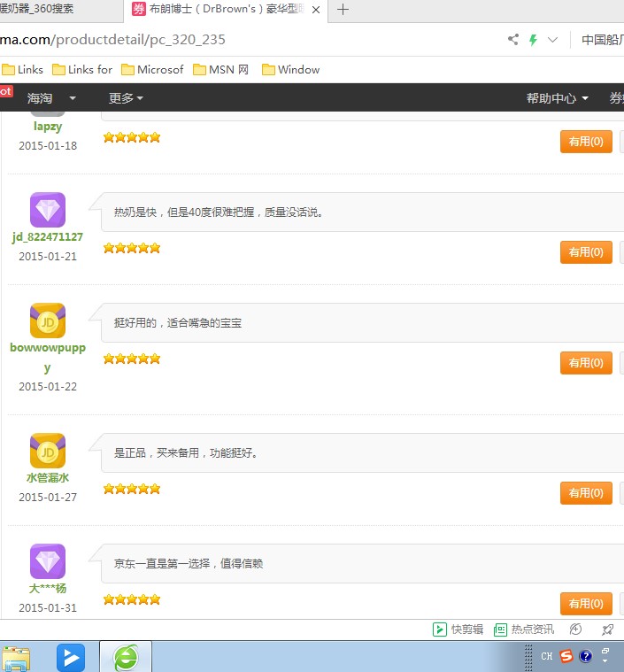The width and height of the screenshot is (624, 672).
Task: Expand the 更多 dropdown menu
Action: [x=126, y=98]
